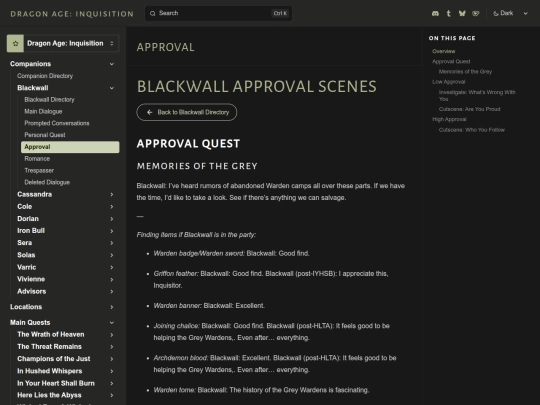The height and width of the screenshot is (405, 540).
Task: Go to Main Dialogue page
Action: [x=43, y=111]
